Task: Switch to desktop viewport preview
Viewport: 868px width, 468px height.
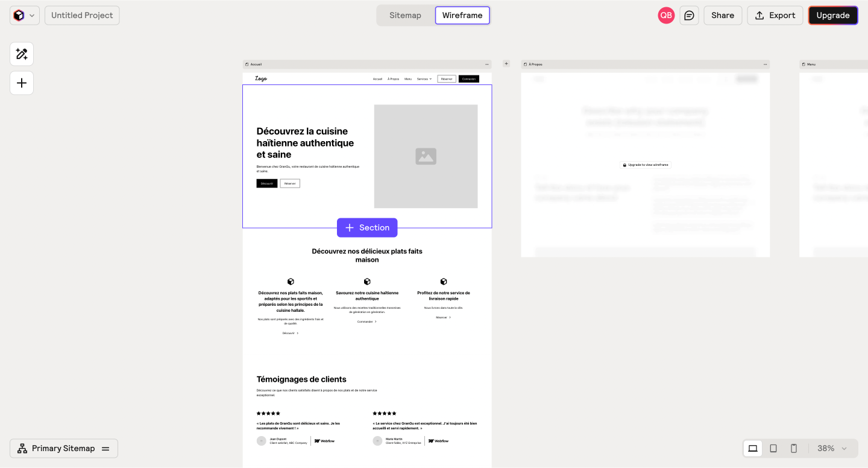Action: click(753, 448)
